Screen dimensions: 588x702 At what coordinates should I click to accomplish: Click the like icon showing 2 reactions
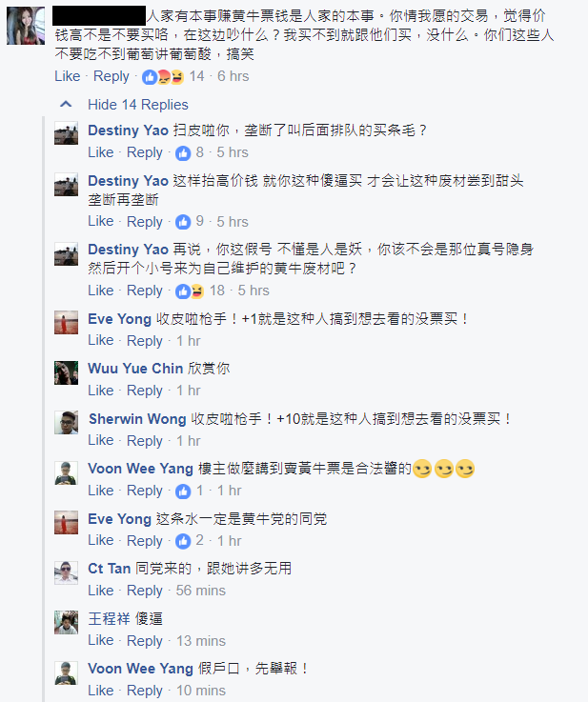(x=183, y=541)
